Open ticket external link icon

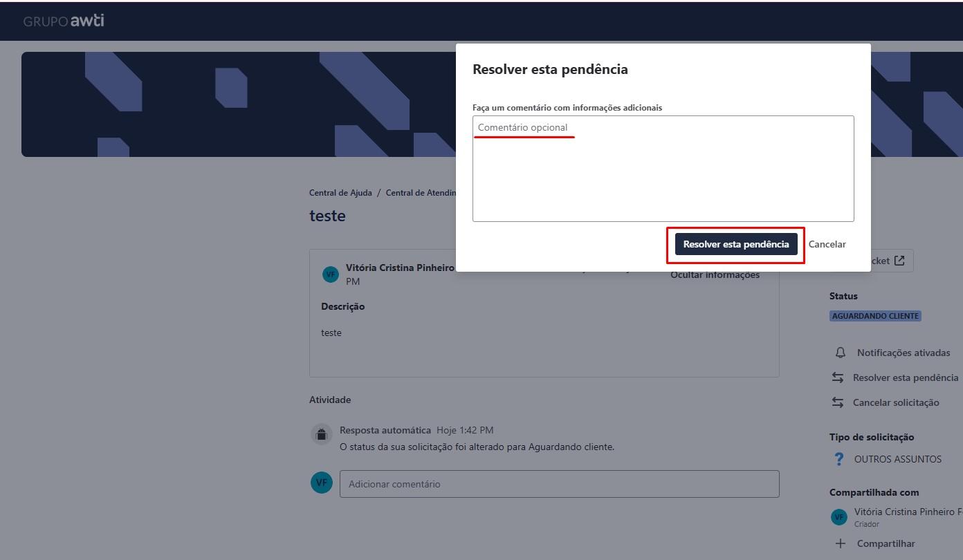click(x=899, y=261)
